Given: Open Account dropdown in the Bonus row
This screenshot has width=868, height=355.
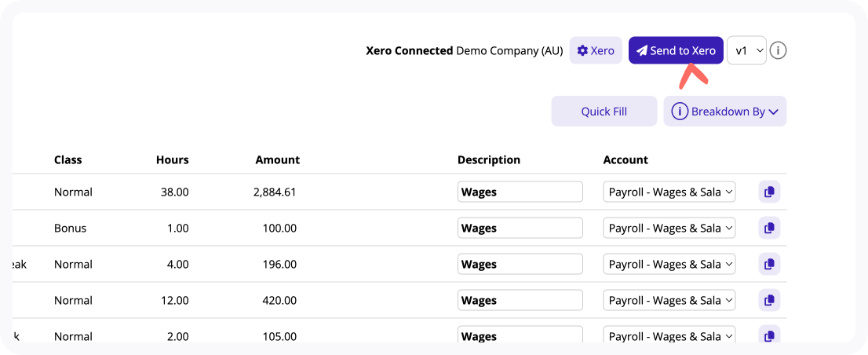Looking at the screenshot, I should [669, 229].
